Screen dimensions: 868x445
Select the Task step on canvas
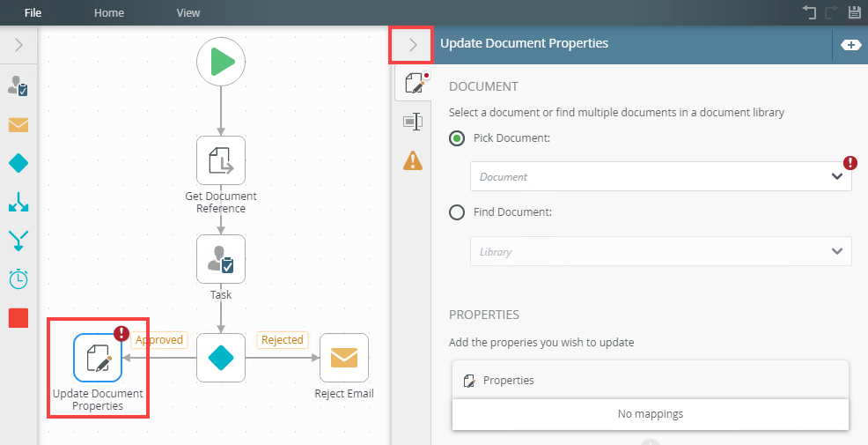(x=221, y=259)
